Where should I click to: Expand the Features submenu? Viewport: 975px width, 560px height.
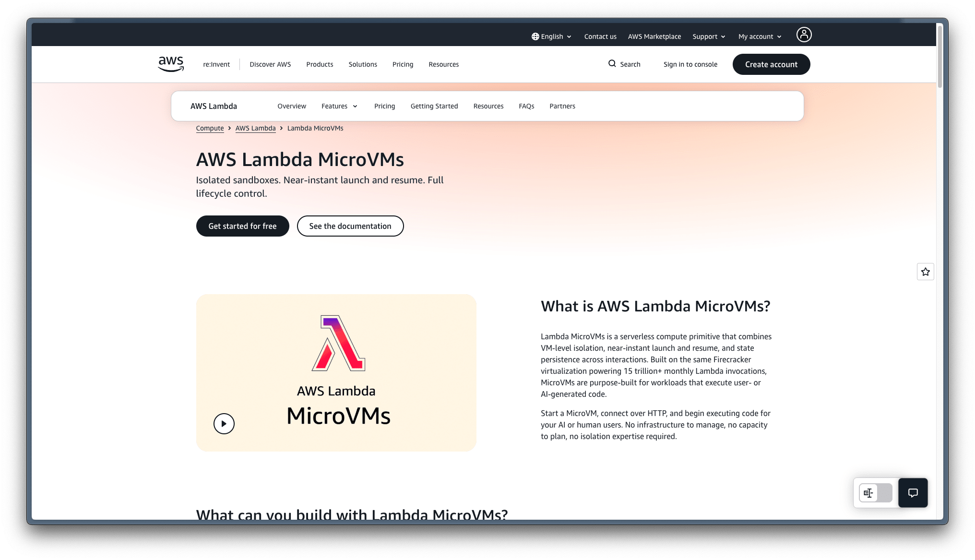click(x=339, y=106)
